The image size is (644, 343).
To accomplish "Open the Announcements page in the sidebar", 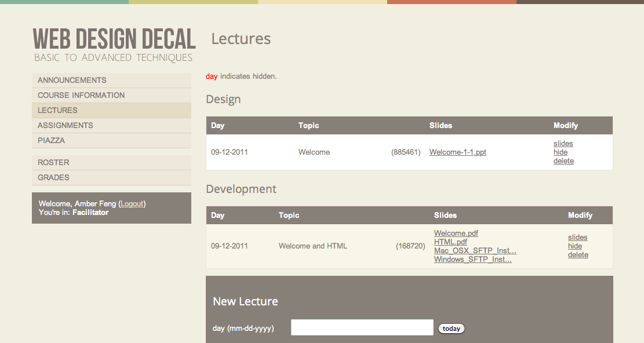I will click(x=111, y=80).
